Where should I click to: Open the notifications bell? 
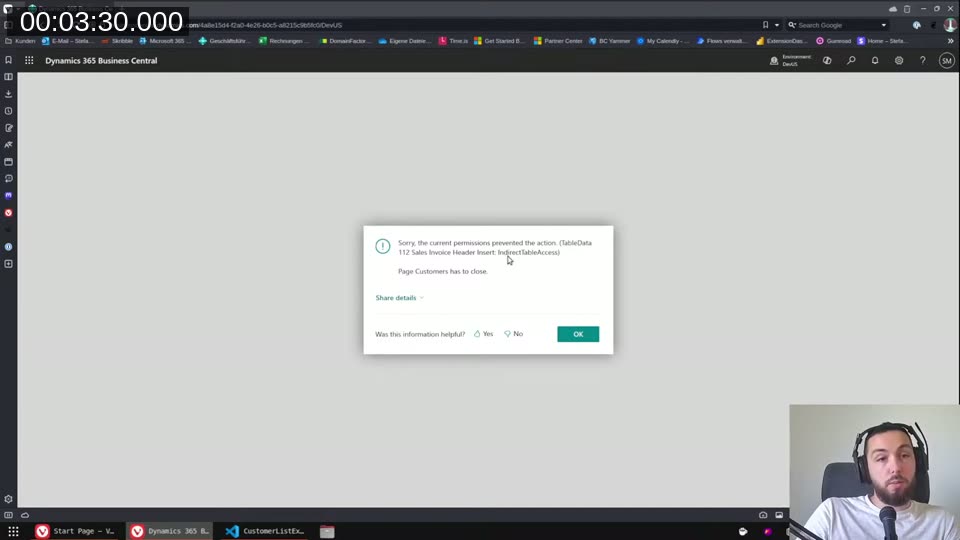pyautogui.click(x=875, y=61)
